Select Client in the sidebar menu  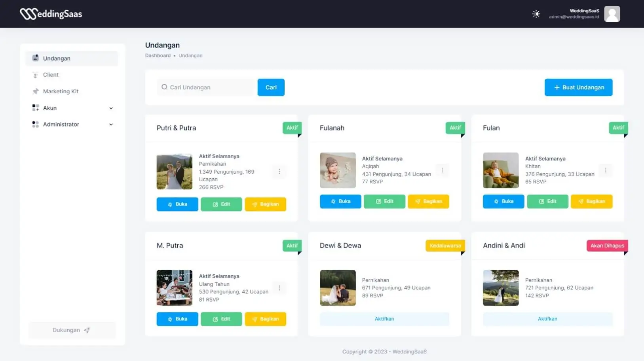(x=50, y=75)
